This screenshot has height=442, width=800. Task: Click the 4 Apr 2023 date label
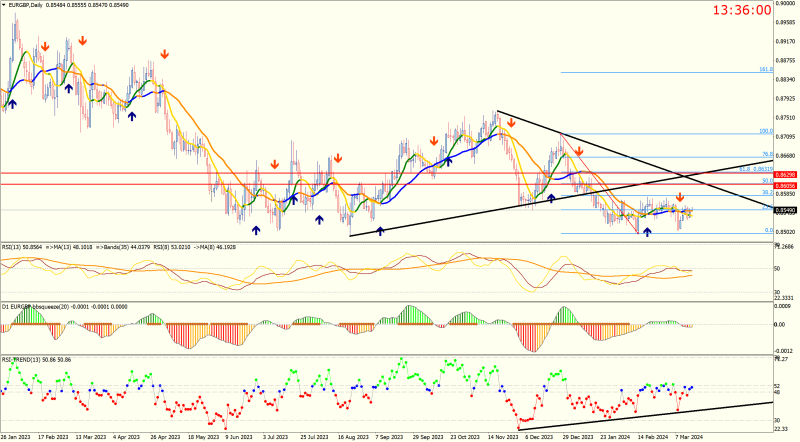127,437
